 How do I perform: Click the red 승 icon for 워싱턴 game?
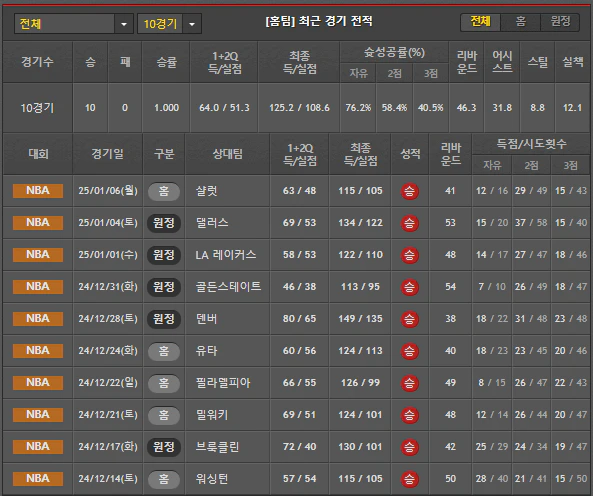pos(410,479)
